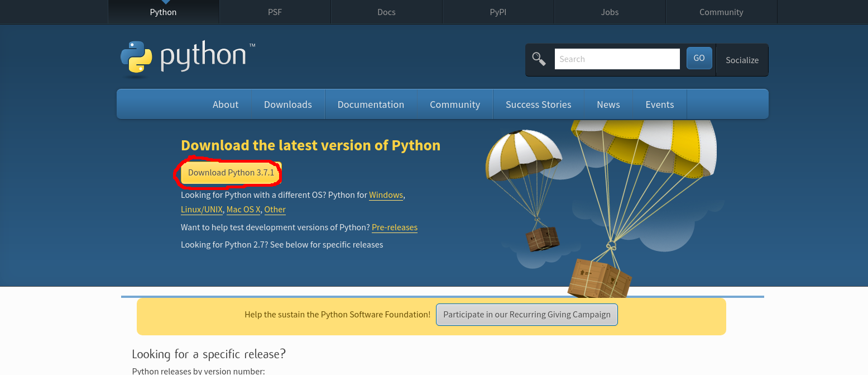The height and width of the screenshot is (375, 868).
Task: Open the Downloads menu
Action: click(x=288, y=105)
